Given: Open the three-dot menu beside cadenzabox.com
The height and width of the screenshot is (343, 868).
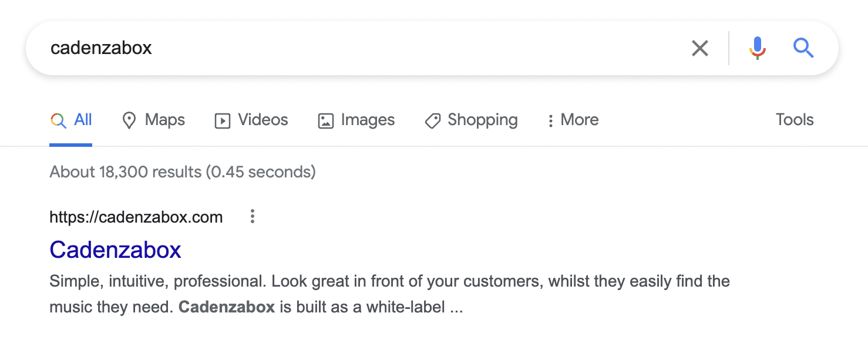Looking at the screenshot, I should point(253,217).
